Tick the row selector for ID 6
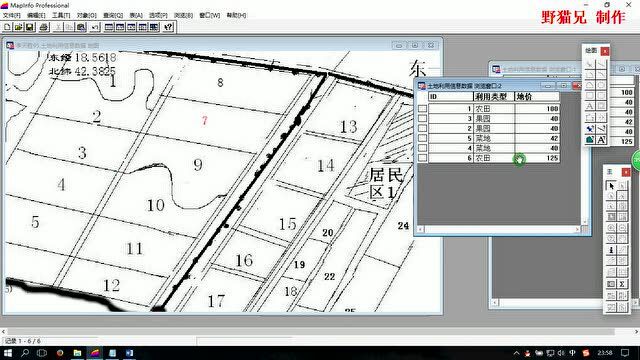This screenshot has height=360, width=640. pyautogui.click(x=422, y=158)
